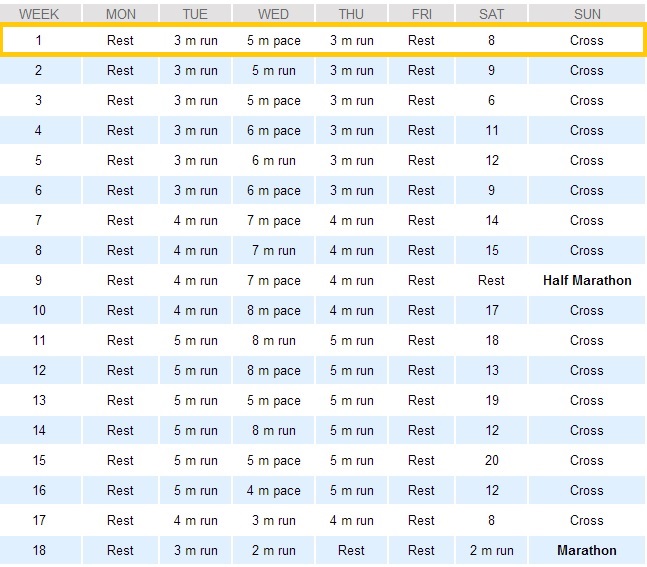
Task: Select the SUN column header
Action: coord(587,14)
